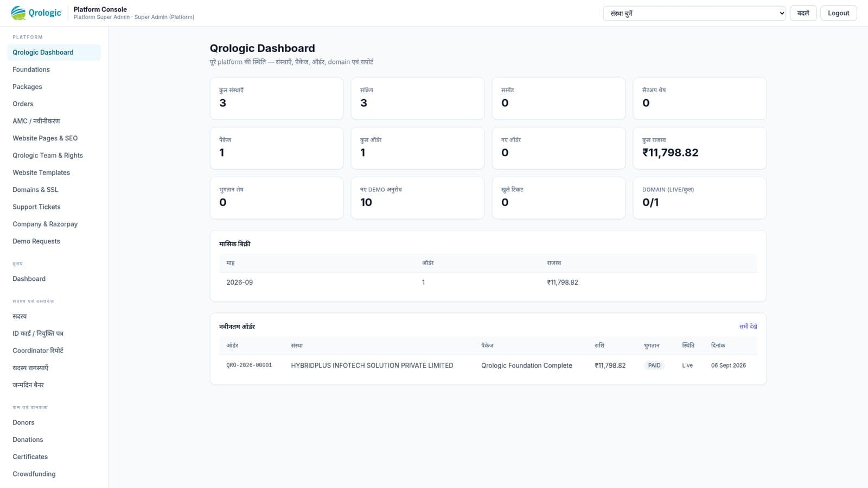The image size is (868, 488).
Task: Click month 2026-09 in मासिक बिक्री
Action: click(239, 282)
